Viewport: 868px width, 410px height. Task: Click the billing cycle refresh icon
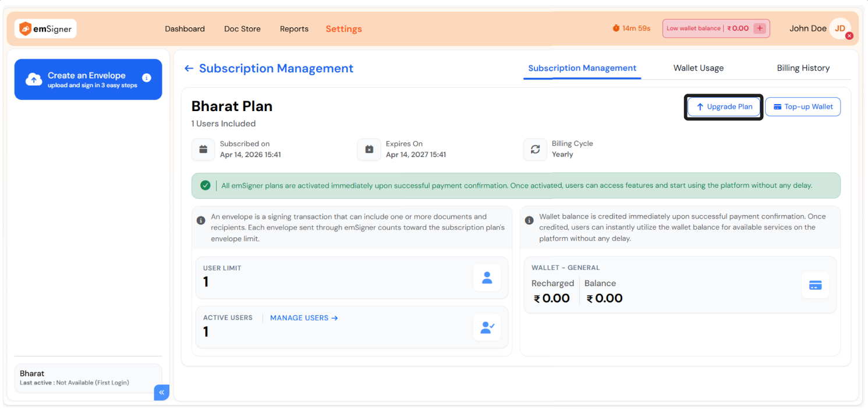(534, 149)
